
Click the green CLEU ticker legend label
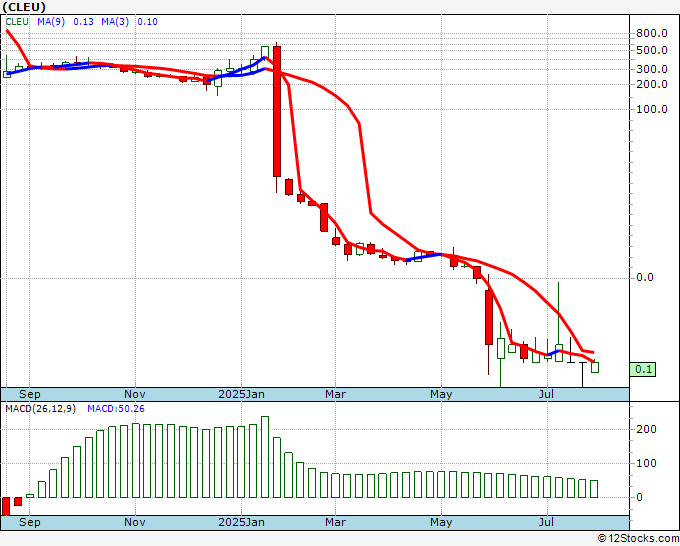pyautogui.click(x=17, y=22)
